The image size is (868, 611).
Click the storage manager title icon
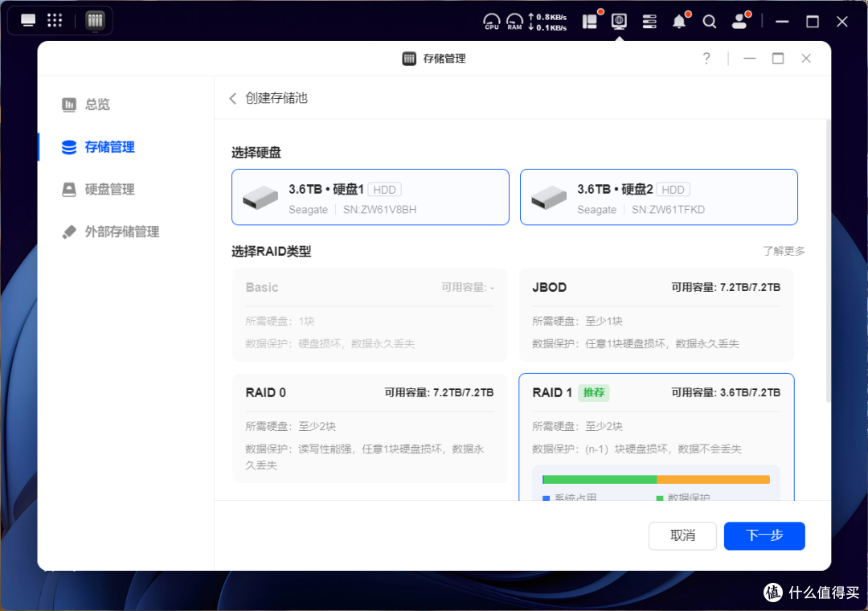point(409,59)
